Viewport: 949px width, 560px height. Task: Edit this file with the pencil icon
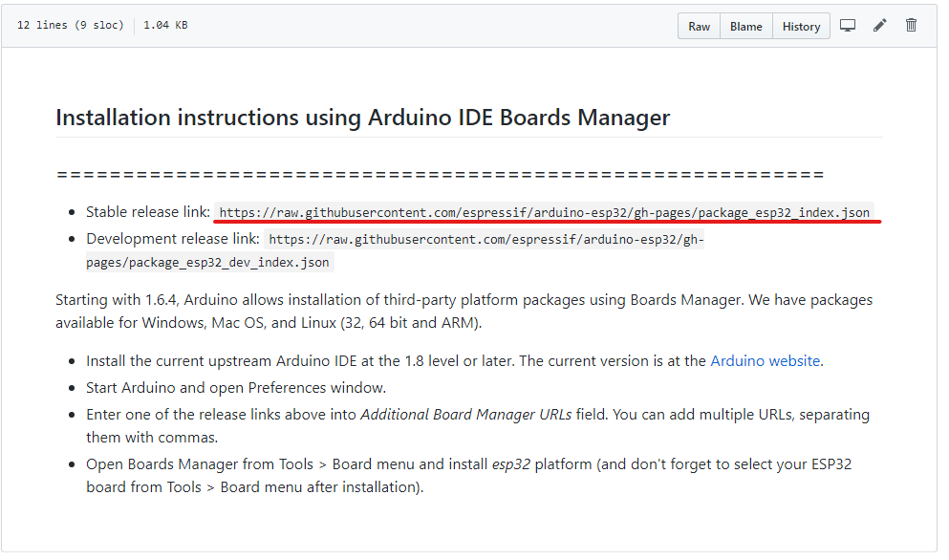point(879,26)
